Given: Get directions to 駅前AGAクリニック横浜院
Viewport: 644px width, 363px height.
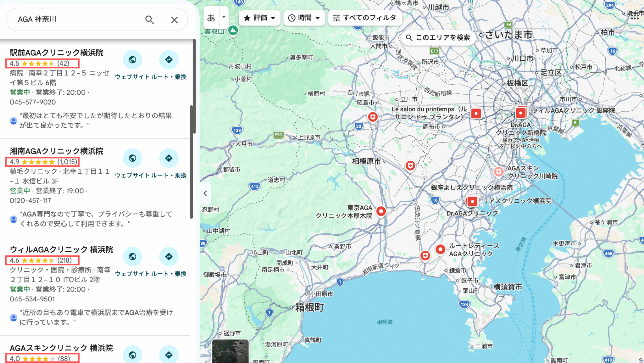Looking at the screenshot, I should pos(169,59).
